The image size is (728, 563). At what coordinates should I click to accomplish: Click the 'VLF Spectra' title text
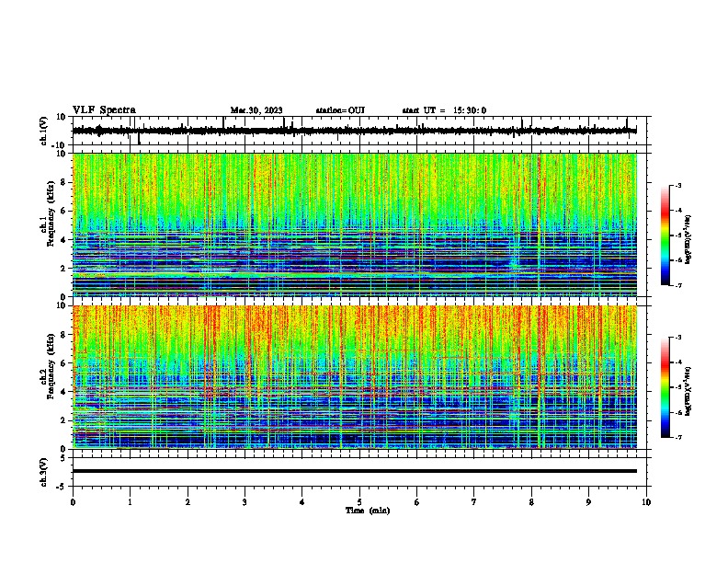(104, 110)
